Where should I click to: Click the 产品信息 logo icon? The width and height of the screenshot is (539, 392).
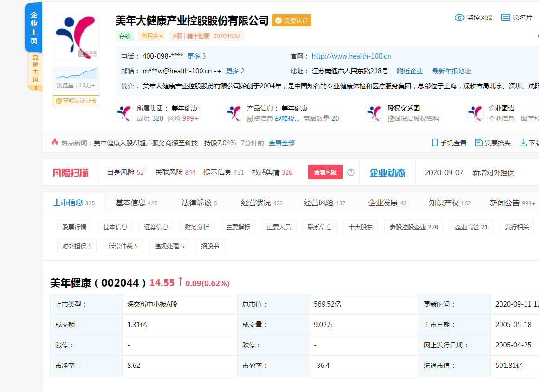pos(234,113)
